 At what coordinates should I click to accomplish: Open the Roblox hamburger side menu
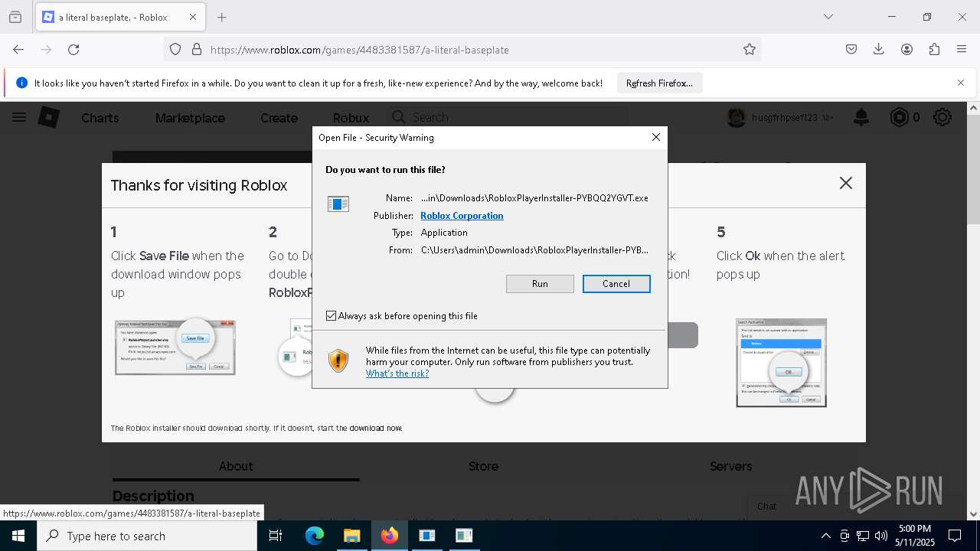pos(19,117)
